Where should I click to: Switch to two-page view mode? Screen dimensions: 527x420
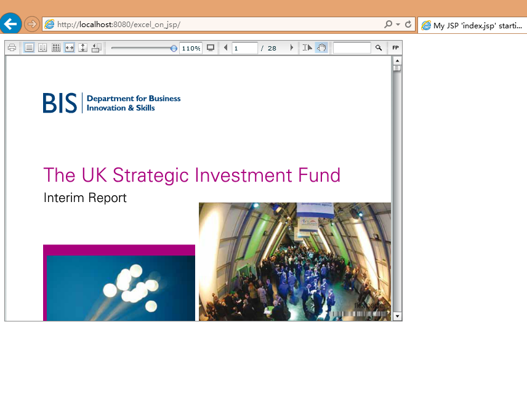point(42,48)
